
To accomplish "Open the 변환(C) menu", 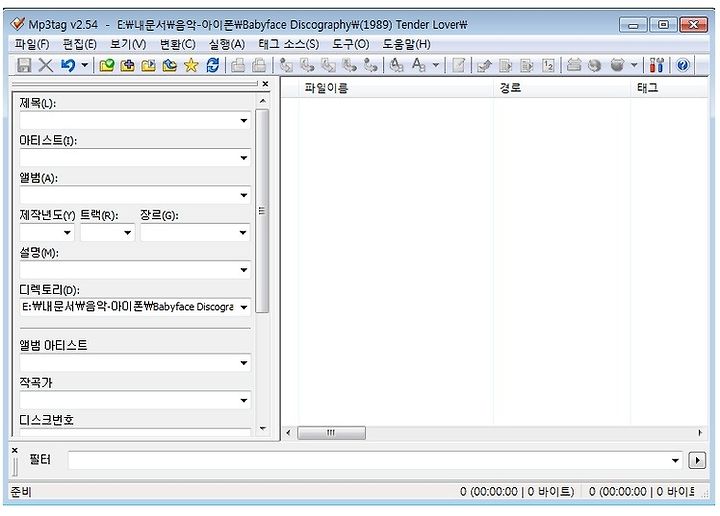I will point(178,44).
